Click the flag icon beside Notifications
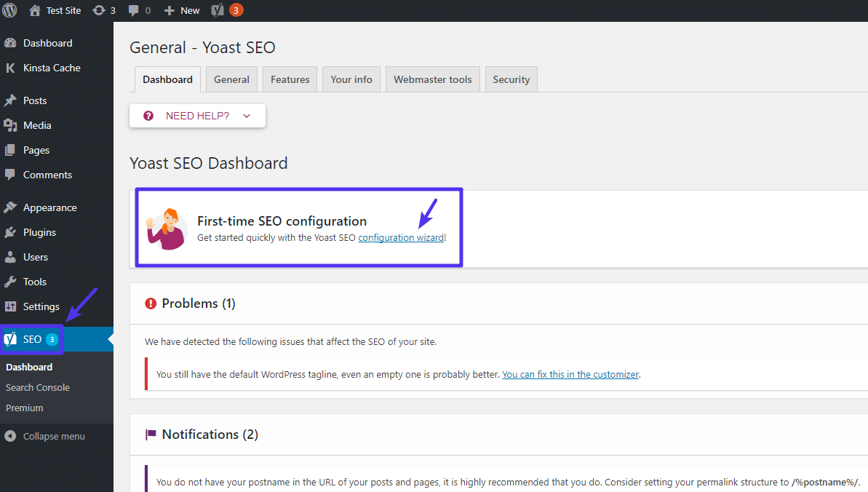 click(151, 434)
